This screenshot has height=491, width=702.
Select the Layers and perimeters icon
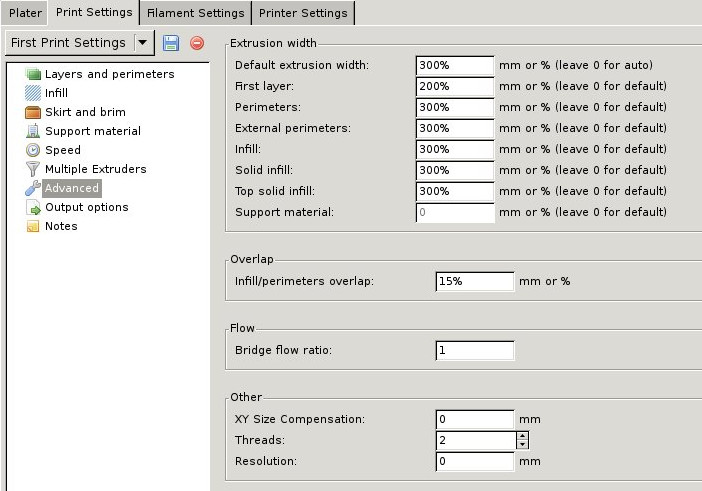coord(34,74)
